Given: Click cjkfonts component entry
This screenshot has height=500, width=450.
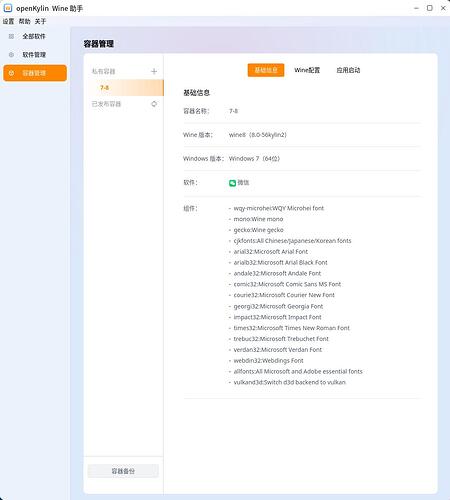Looking at the screenshot, I should [292, 241].
